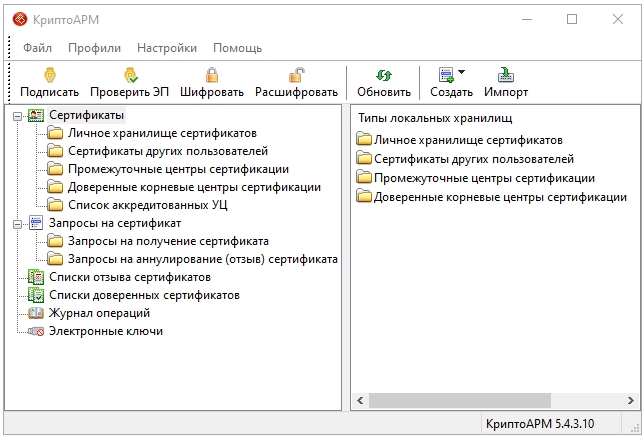643x437 pixels.
Task: Click right-pane folder icon of Промежуточные центры сертификации
Action: point(364,178)
